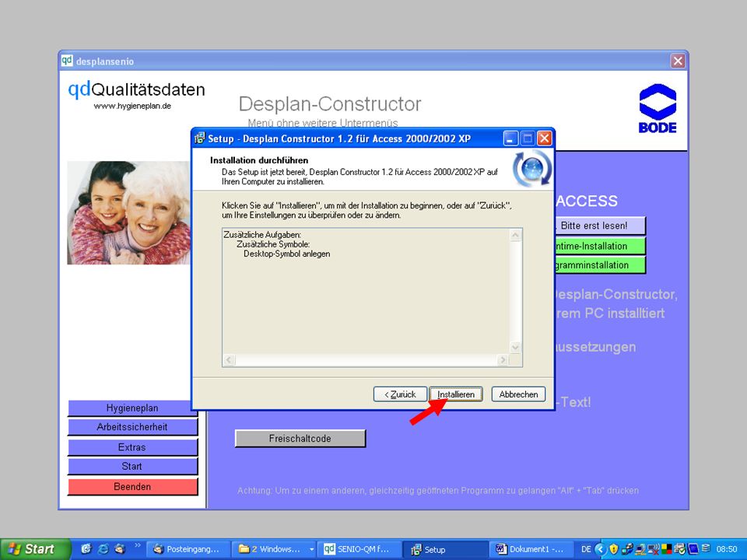The height and width of the screenshot is (560, 747).
Task: Click the 'Zusätzliche Aufgaben:' line
Action: pos(262,235)
